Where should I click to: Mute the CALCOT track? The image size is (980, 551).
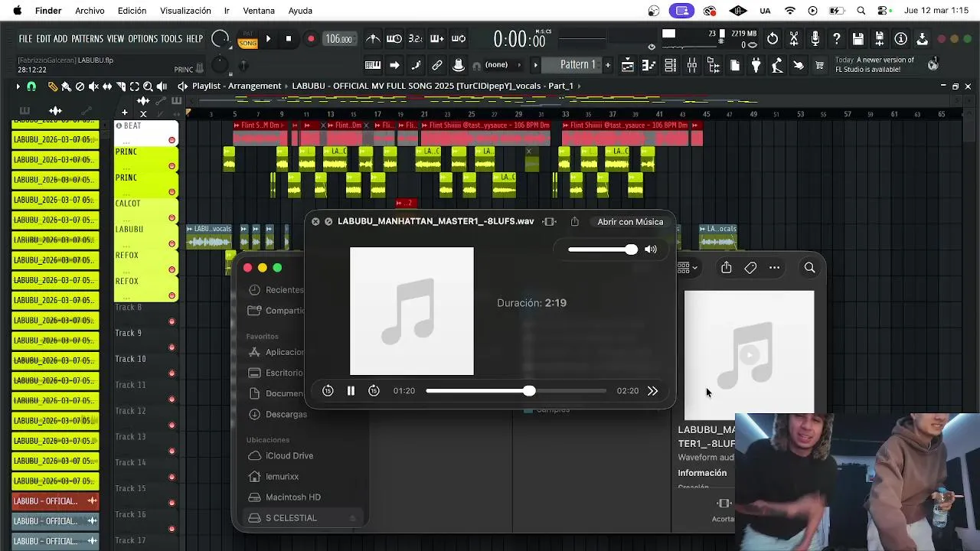[x=171, y=218]
